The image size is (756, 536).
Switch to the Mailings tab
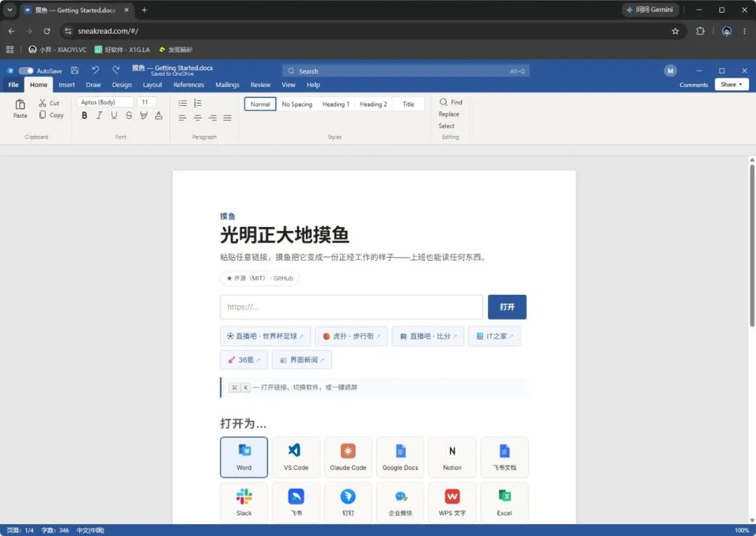(227, 85)
